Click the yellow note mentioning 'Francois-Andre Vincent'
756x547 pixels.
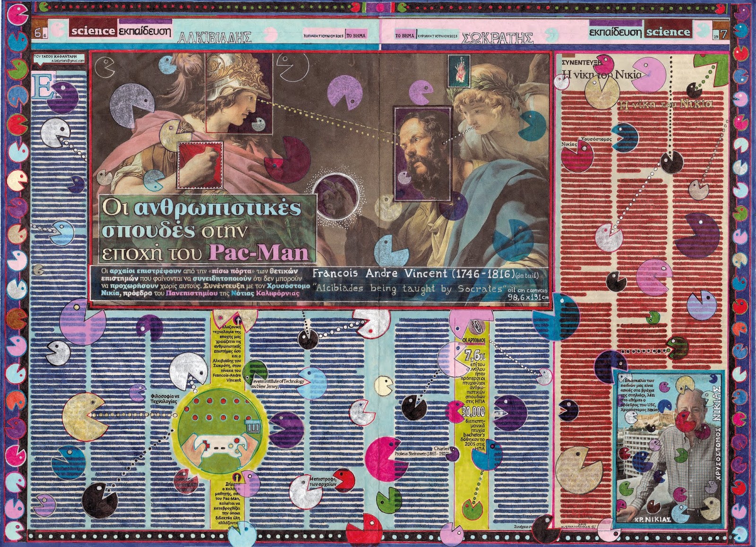coord(226,352)
